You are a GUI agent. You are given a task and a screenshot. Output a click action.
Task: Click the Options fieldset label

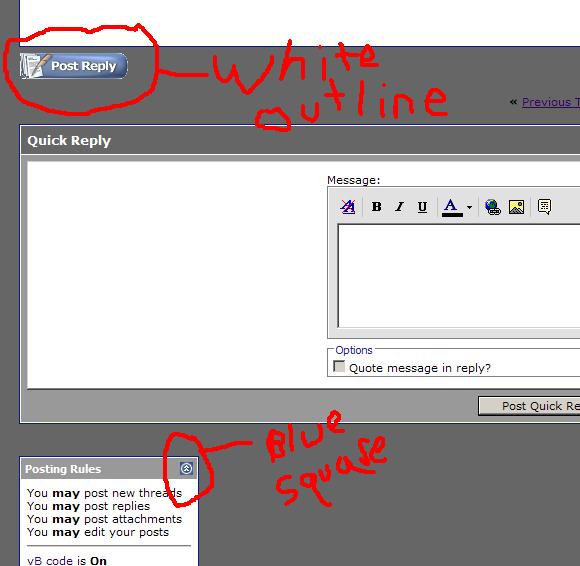point(354,350)
